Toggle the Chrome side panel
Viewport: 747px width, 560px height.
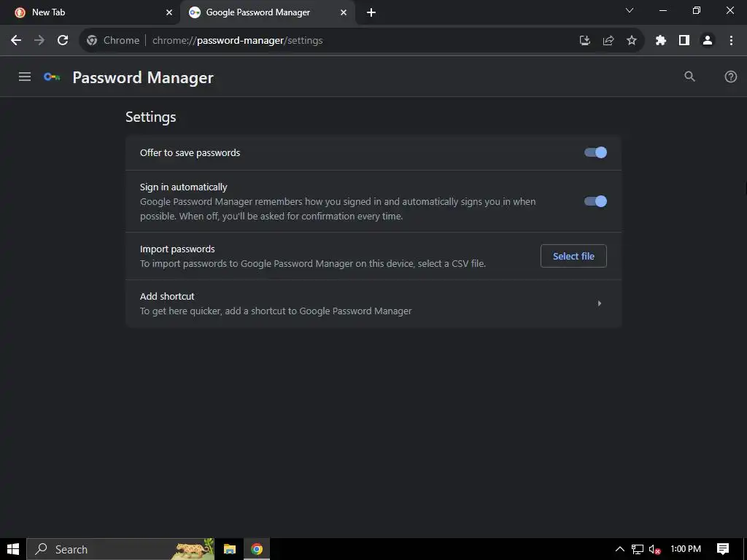click(x=684, y=41)
